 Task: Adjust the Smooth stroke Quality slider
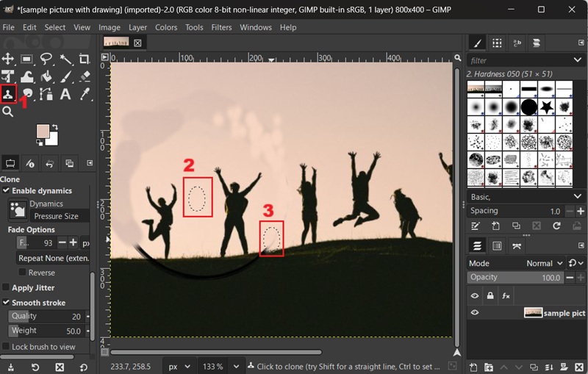[46, 316]
